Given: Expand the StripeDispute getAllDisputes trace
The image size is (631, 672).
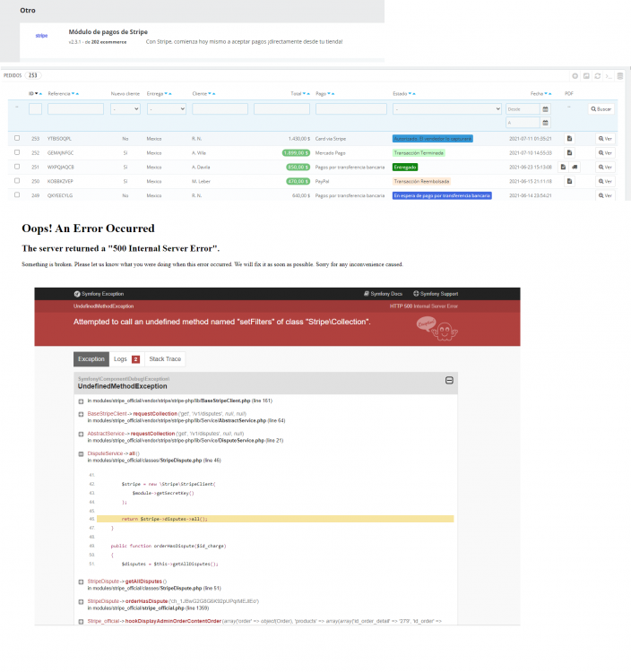Looking at the screenshot, I should point(81,582).
